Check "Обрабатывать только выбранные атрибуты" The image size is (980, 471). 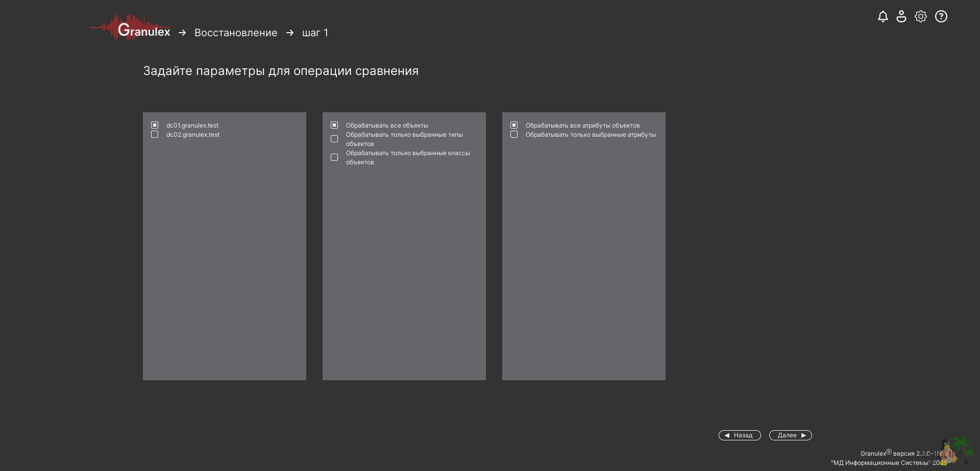(514, 134)
